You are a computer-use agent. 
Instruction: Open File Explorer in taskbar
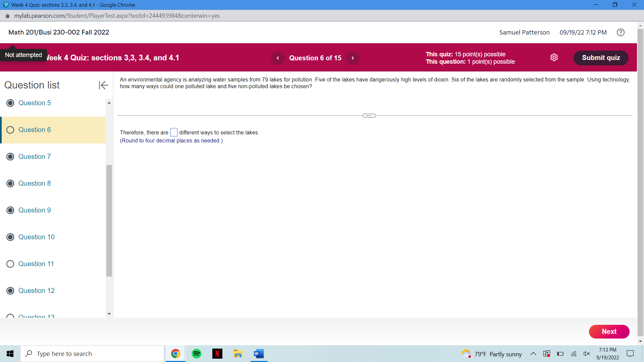[238, 354]
